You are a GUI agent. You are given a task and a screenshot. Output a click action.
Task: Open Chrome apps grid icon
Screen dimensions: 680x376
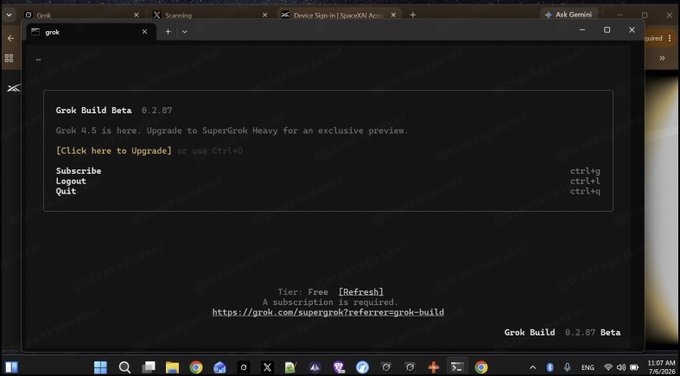tap(9, 58)
